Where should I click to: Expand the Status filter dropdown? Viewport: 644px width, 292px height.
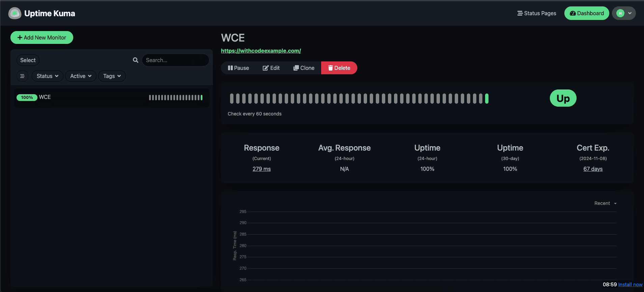tap(48, 76)
